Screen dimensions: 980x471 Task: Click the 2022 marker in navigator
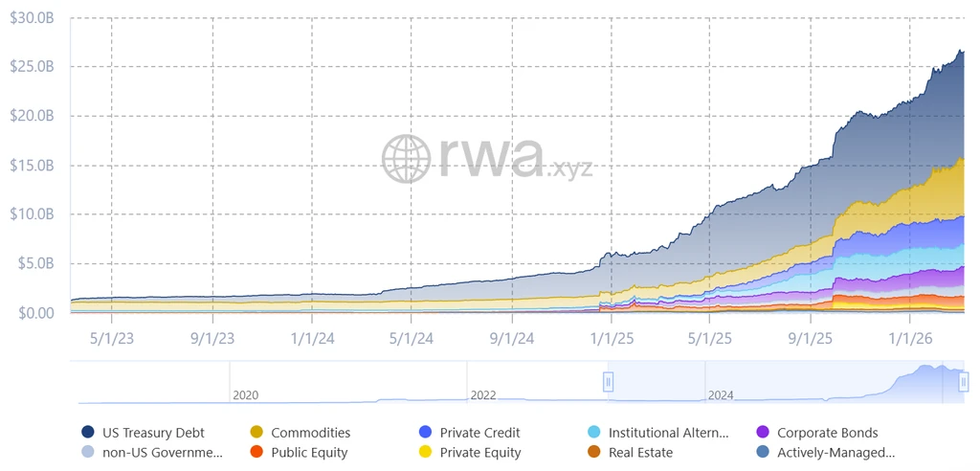pos(483,395)
